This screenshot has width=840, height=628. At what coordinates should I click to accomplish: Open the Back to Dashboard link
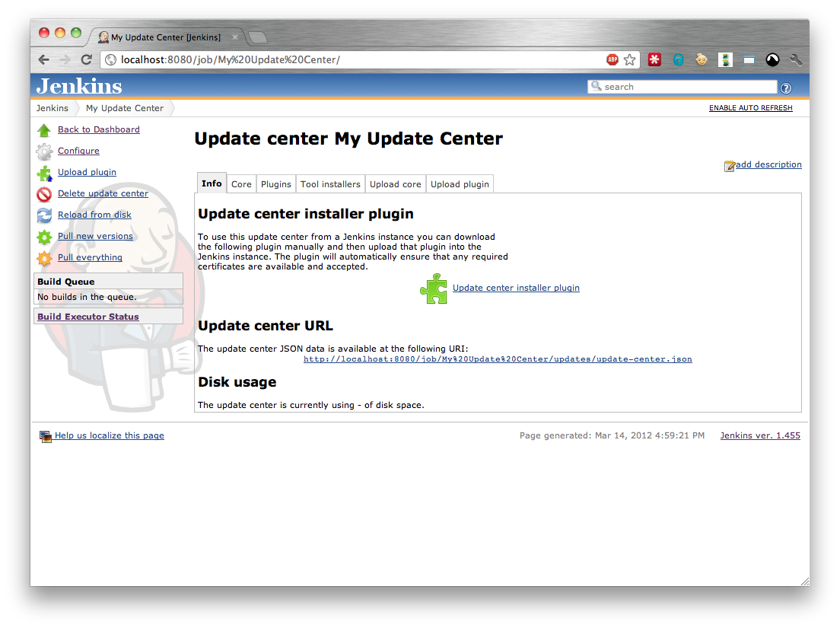click(99, 129)
